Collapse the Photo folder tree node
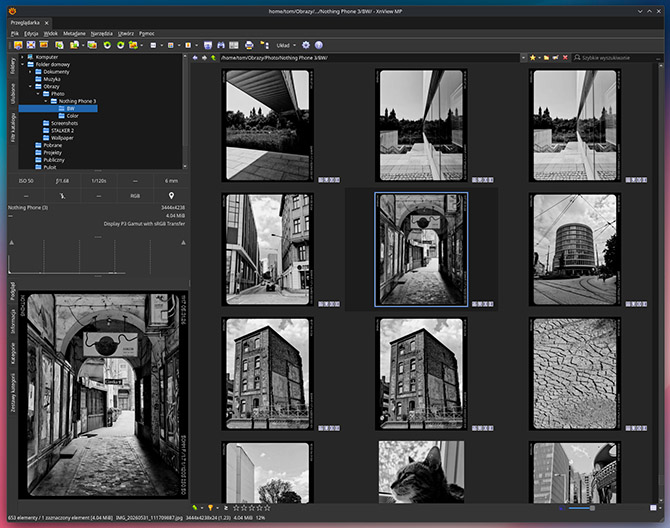670x528 pixels. tap(38, 94)
